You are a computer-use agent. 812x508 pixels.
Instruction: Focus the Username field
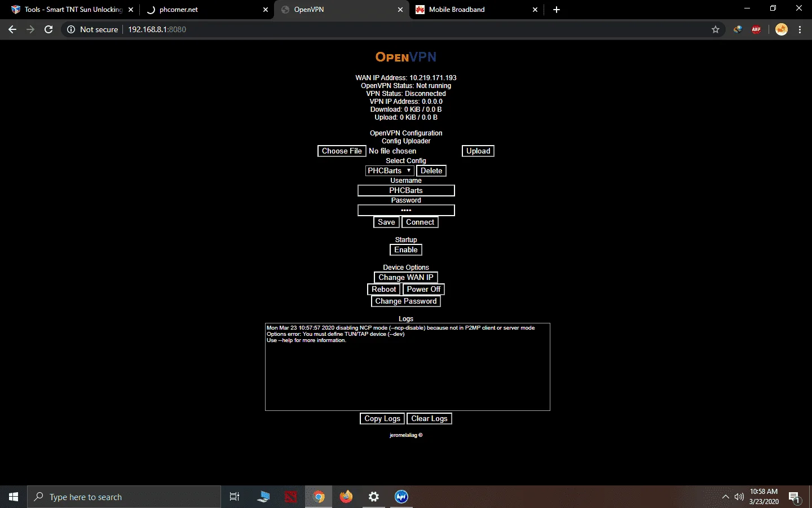point(406,191)
